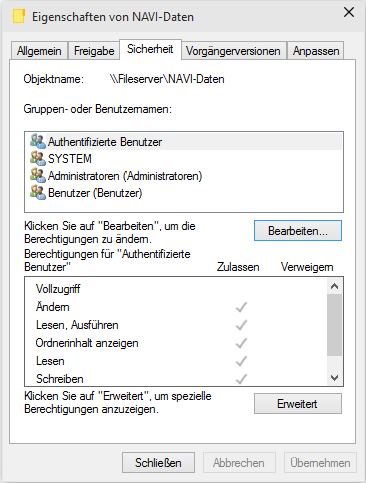Click the Authentifizierte Benutzer group icon
Image resolution: width=366 pixels, height=483 pixels.
click(x=38, y=141)
